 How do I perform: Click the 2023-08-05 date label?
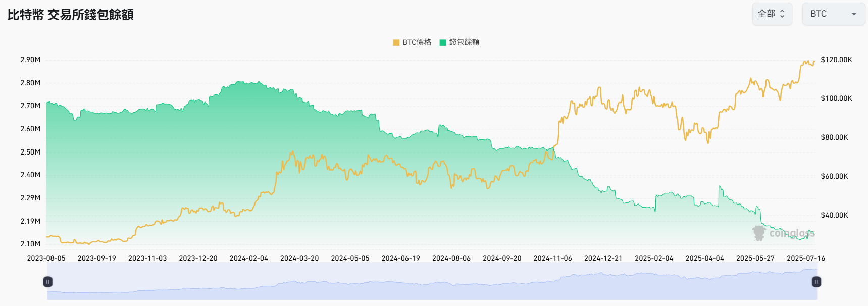(46, 258)
